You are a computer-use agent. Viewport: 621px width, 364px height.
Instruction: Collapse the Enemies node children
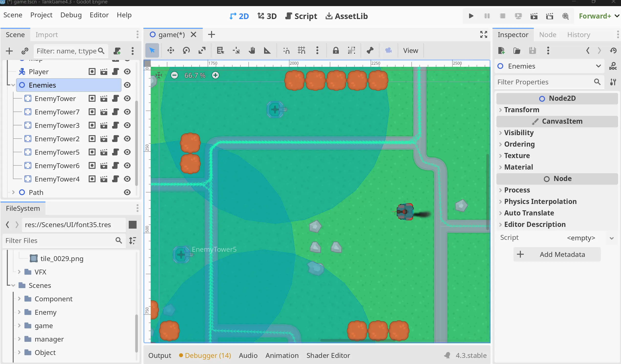click(13, 85)
